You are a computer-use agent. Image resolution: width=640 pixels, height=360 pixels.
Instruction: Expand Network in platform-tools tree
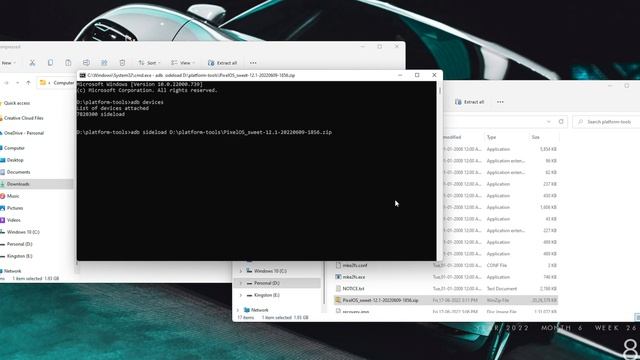238,310
